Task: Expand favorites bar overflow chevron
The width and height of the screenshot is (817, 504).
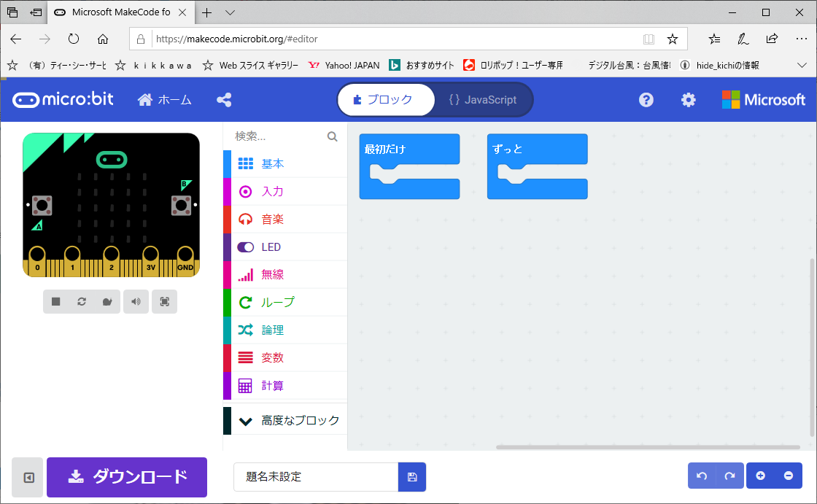Action: (802, 65)
